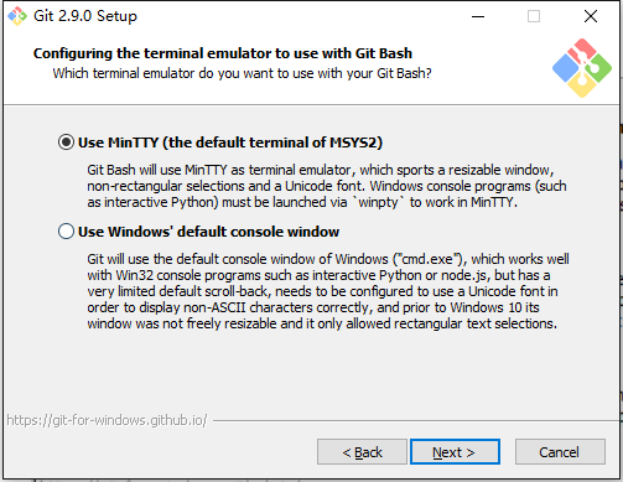This screenshot has height=483, width=624.
Task: Click the Git icon in the title bar
Action: pyautogui.click(x=17, y=16)
